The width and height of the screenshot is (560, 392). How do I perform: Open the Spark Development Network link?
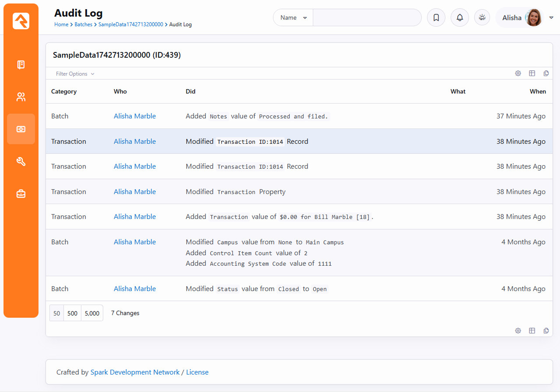135,372
